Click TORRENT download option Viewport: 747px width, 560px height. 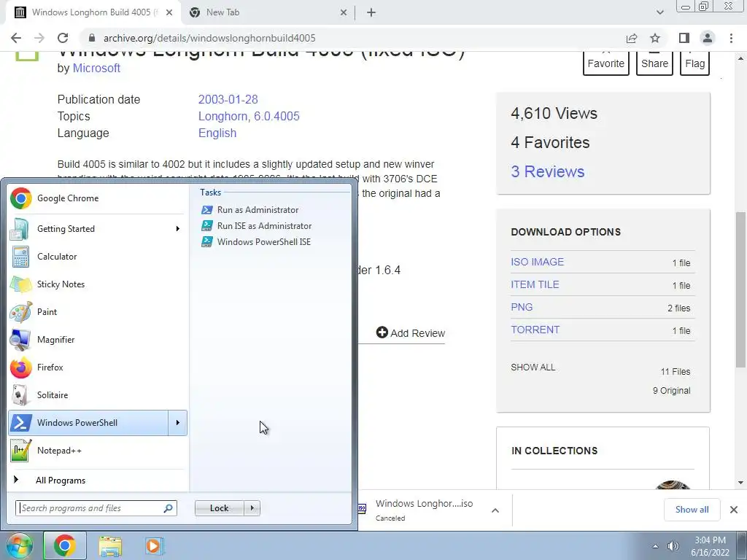pos(535,330)
